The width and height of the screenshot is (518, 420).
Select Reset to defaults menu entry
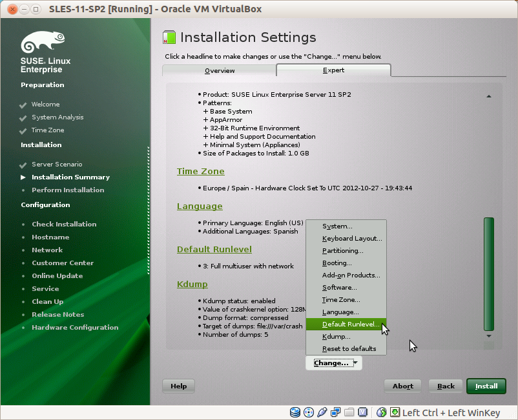click(x=346, y=349)
